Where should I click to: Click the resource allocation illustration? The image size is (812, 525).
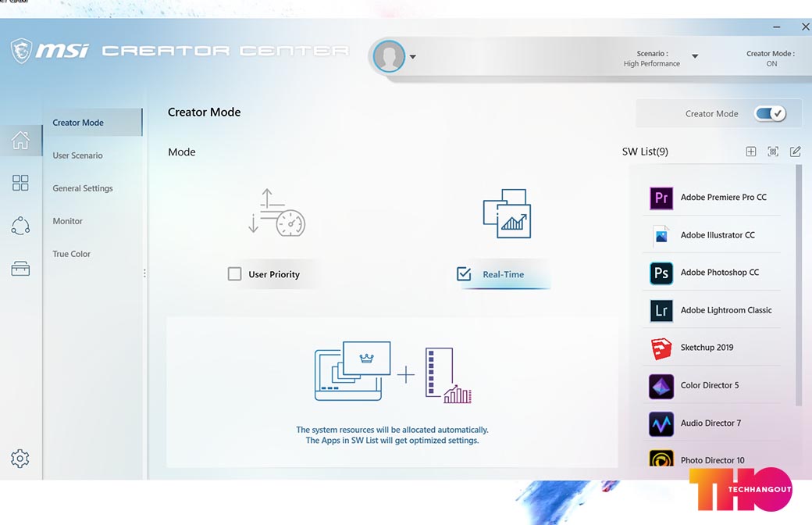tap(393, 372)
